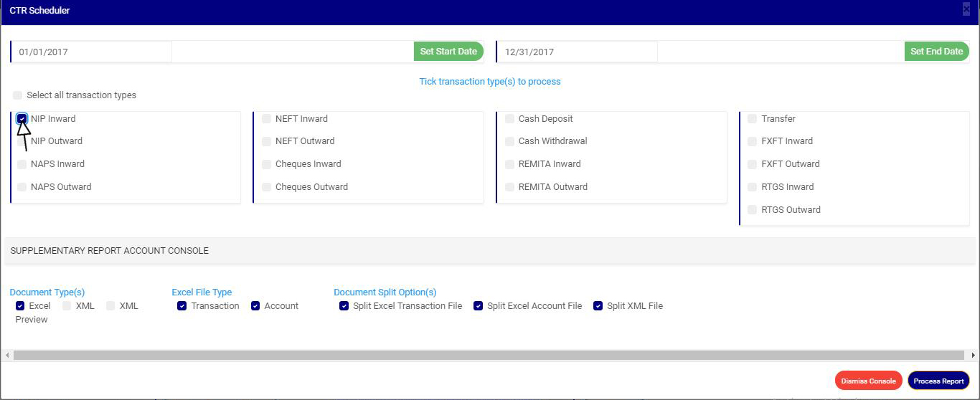
Task: Click the Set End Date button
Action: click(x=936, y=52)
